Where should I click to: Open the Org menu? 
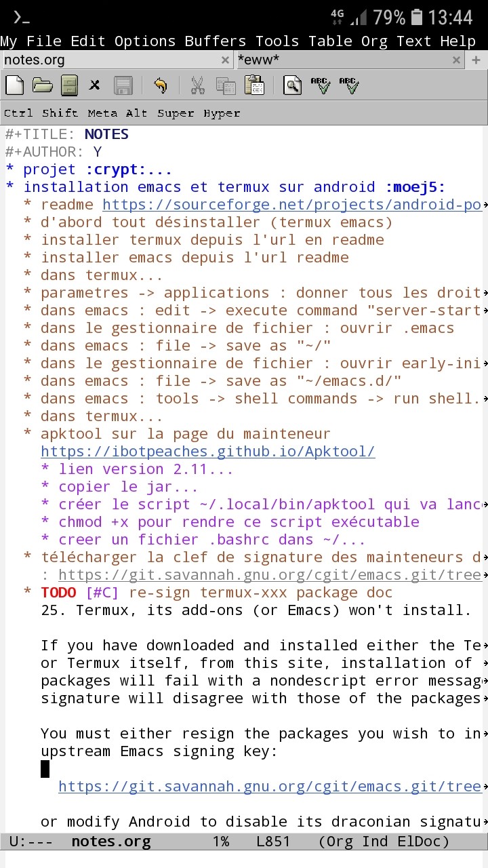point(374,41)
